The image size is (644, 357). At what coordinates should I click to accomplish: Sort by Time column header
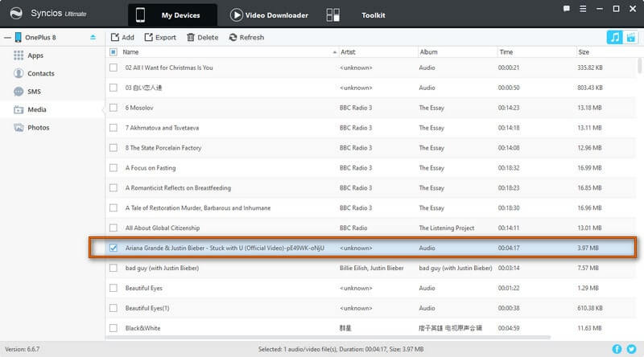coord(536,52)
